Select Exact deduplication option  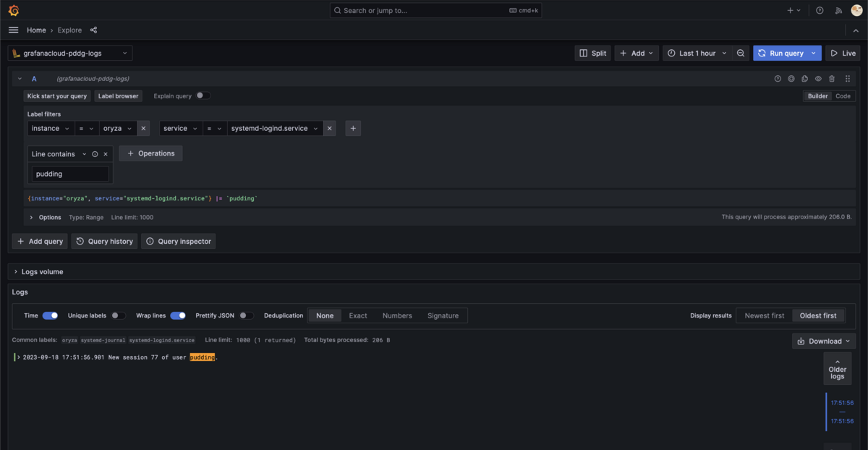pyautogui.click(x=358, y=315)
